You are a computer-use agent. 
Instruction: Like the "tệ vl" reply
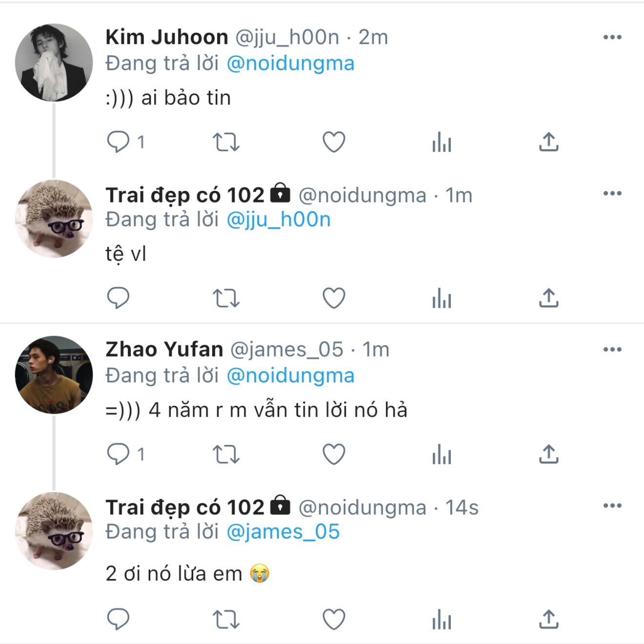[334, 298]
